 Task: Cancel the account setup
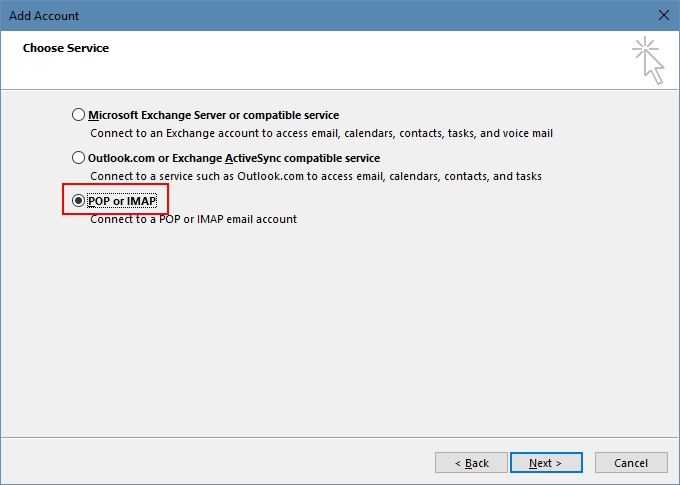(x=630, y=463)
